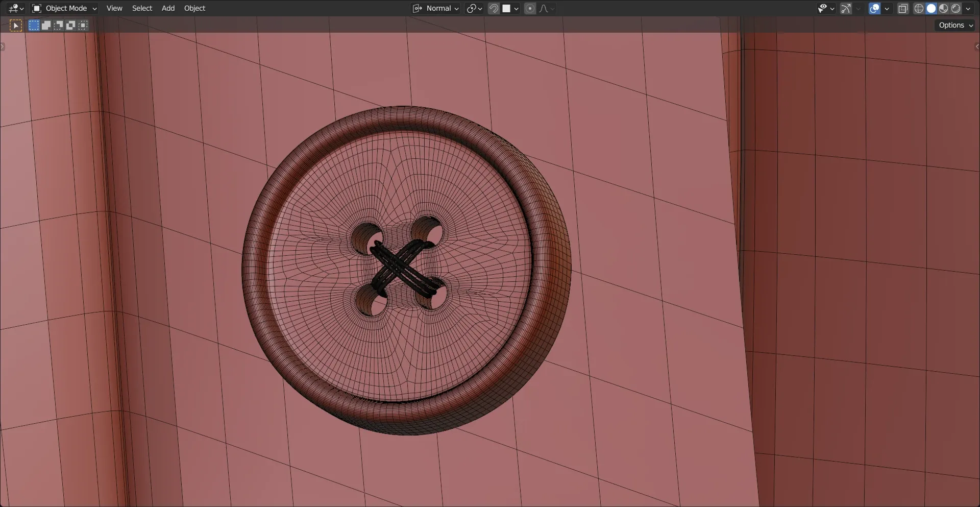Screen dimensions: 980x507
Task: Open the editor type selector
Action: [x=16, y=8]
